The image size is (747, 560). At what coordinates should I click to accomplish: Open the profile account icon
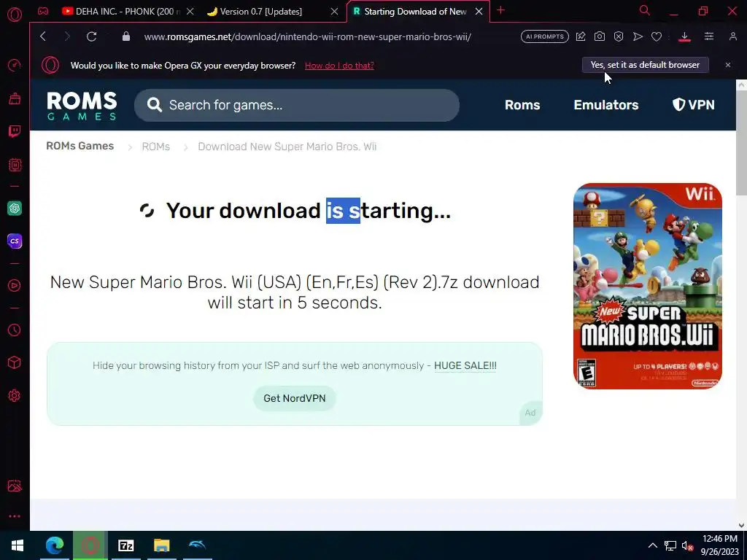click(x=732, y=36)
